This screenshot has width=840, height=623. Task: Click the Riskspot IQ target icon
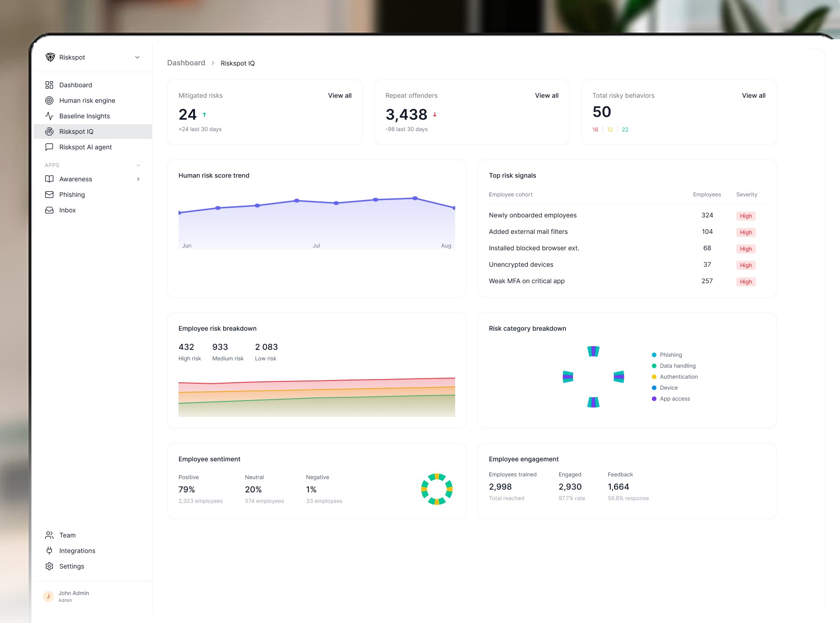(49, 131)
